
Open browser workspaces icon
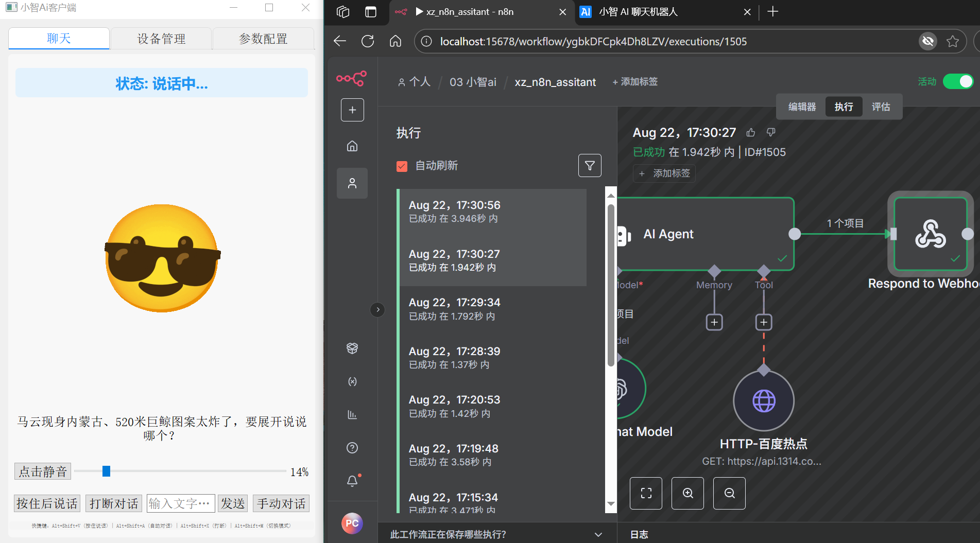tap(343, 12)
